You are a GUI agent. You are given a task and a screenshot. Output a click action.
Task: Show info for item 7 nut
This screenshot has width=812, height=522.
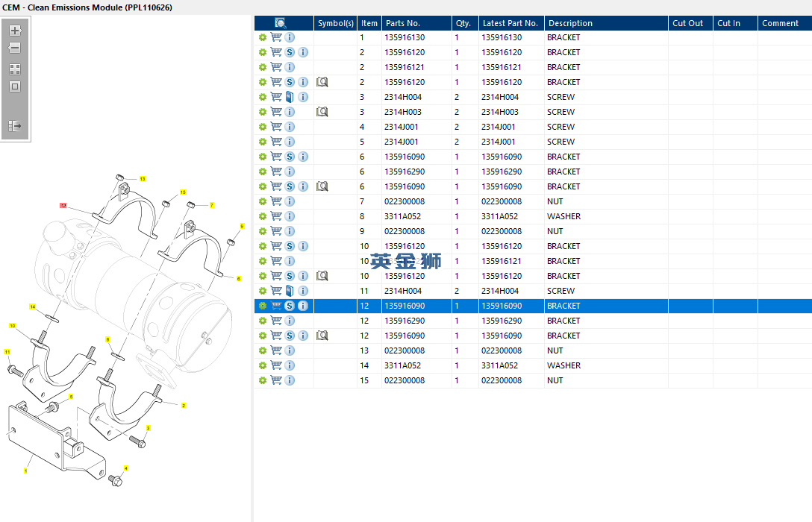click(290, 201)
